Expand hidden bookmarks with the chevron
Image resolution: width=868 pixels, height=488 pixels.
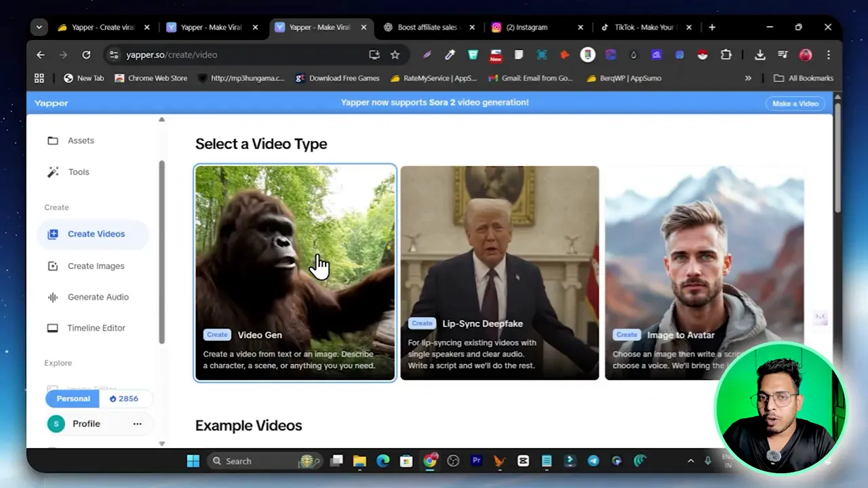point(748,78)
